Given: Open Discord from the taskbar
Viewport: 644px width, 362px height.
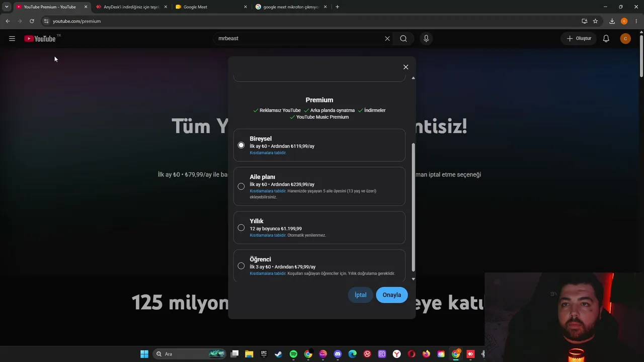Looking at the screenshot, I should [x=338, y=354].
